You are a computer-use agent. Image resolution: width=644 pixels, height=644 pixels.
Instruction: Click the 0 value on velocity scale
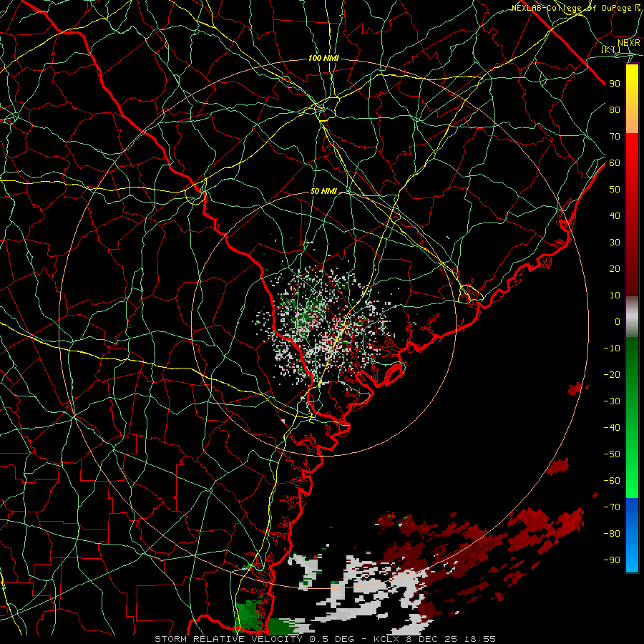[x=618, y=322]
